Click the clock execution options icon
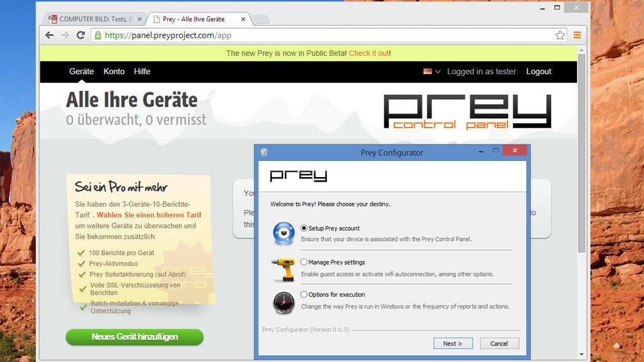 pyautogui.click(x=284, y=303)
